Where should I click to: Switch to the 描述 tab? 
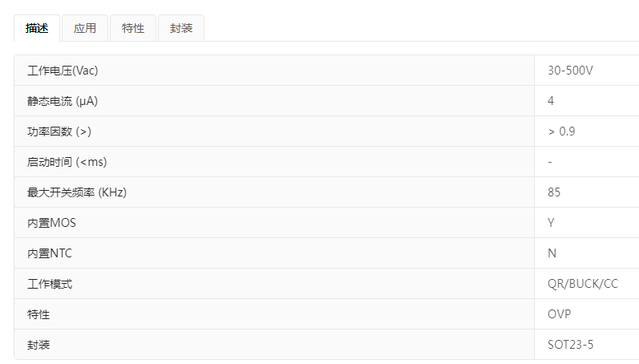[37, 28]
